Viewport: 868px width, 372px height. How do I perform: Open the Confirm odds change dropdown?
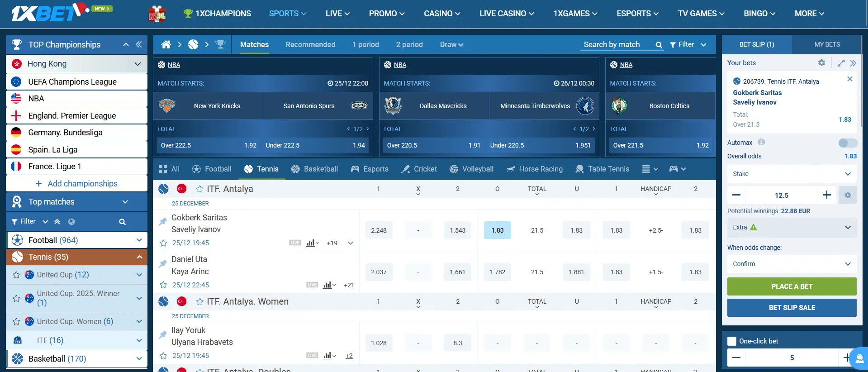click(x=792, y=264)
